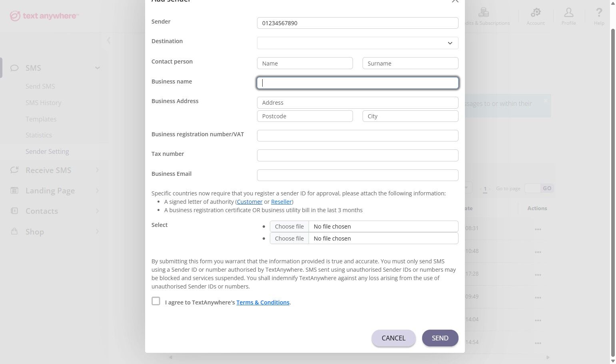
Task: Click the Business Email input field
Action: (357, 175)
